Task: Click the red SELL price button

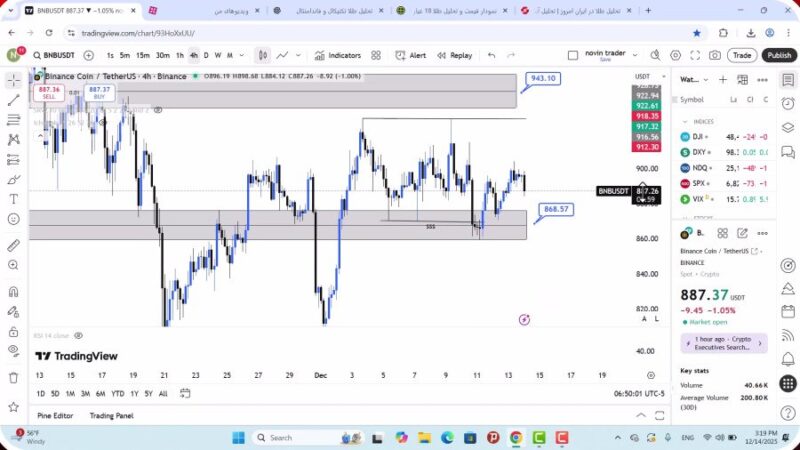Action: click(x=49, y=92)
